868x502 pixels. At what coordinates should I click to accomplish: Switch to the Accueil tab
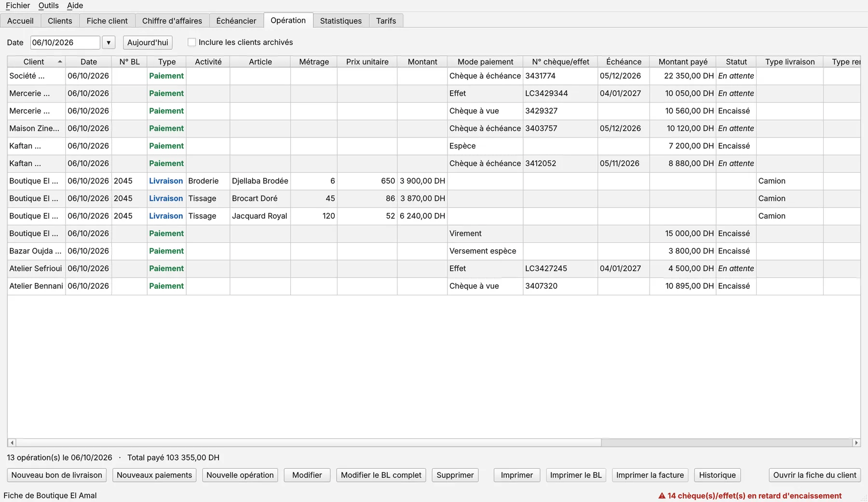tap(20, 21)
